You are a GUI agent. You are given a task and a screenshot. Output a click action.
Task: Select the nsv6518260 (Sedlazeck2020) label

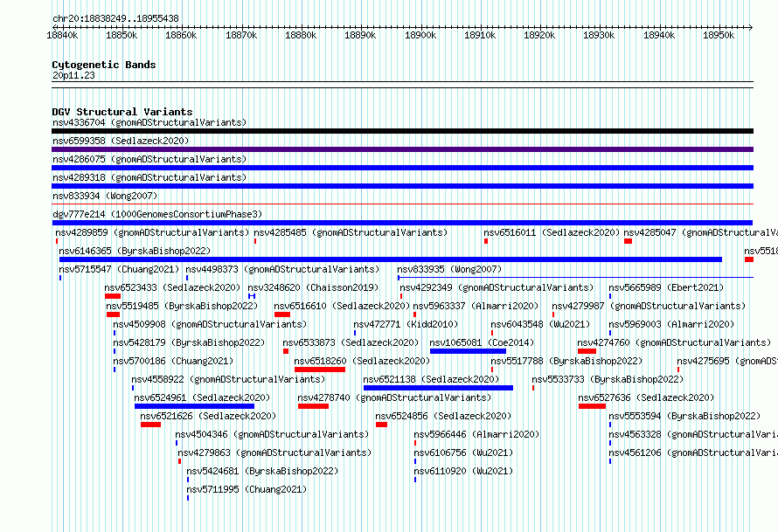(x=362, y=361)
